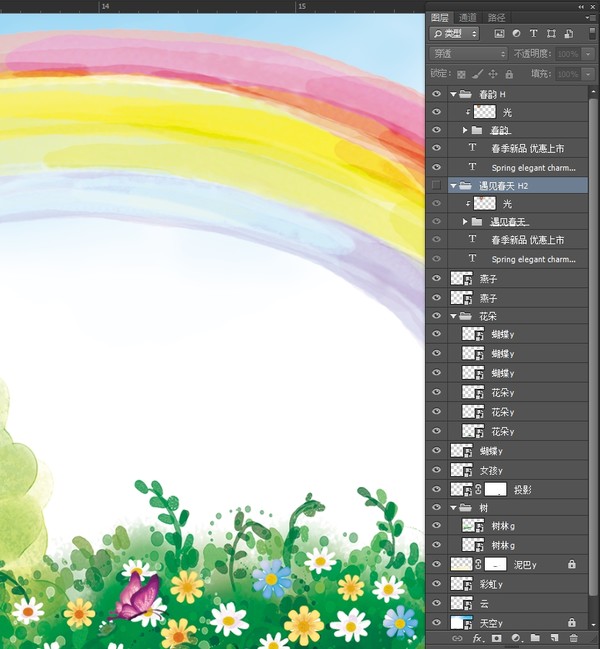
Task: Click the mask link icon on 泥巴y layer
Action: [478, 564]
